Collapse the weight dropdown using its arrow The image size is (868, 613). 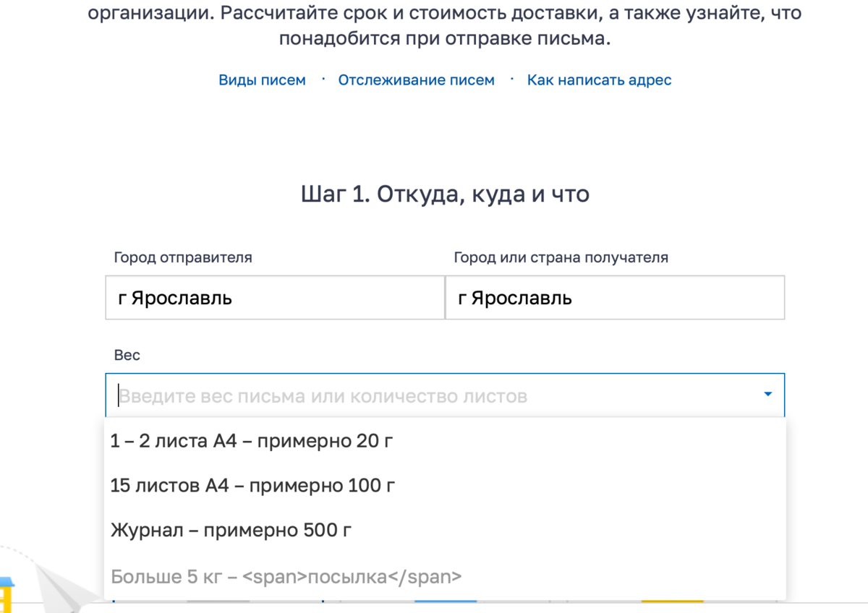click(x=768, y=395)
